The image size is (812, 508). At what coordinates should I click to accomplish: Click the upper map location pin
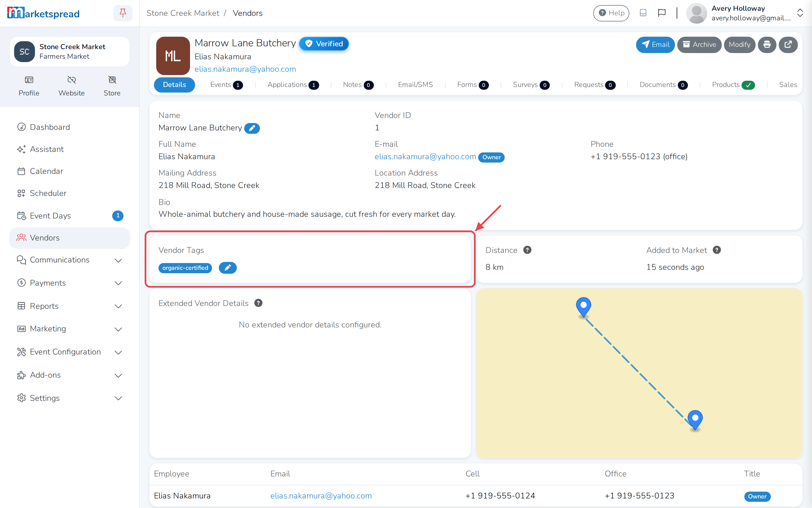584,307
